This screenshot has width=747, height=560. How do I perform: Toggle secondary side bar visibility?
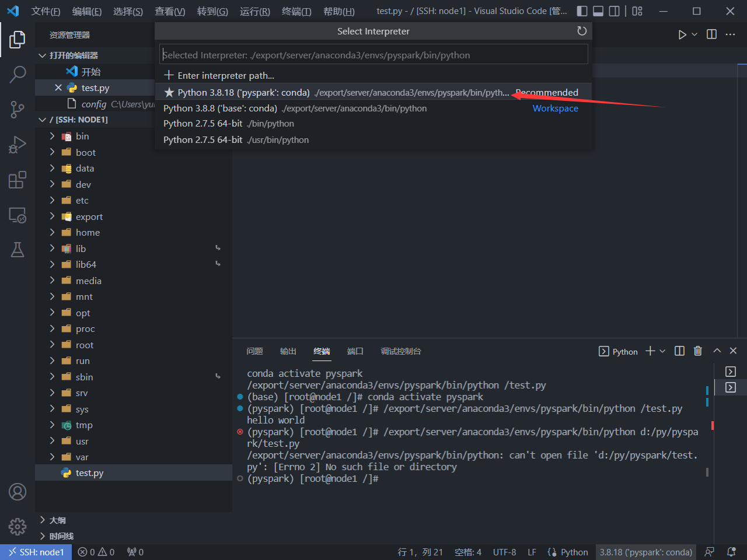tap(615, 11)
